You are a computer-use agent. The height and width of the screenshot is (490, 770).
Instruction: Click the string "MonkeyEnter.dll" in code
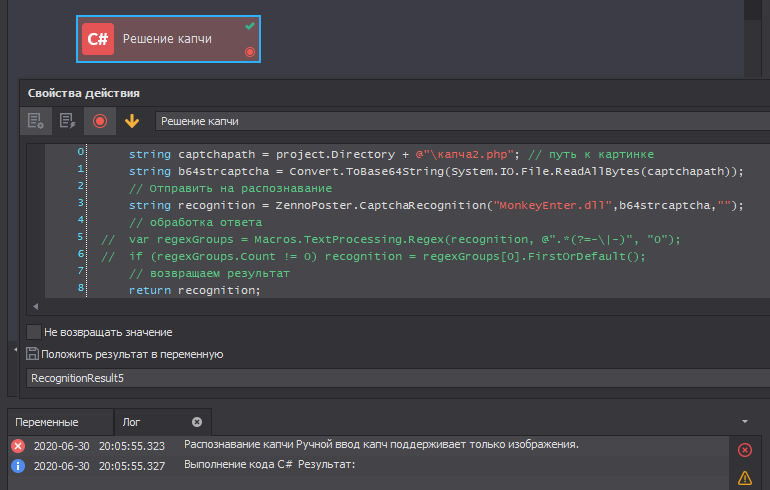[x=552, y=205]
